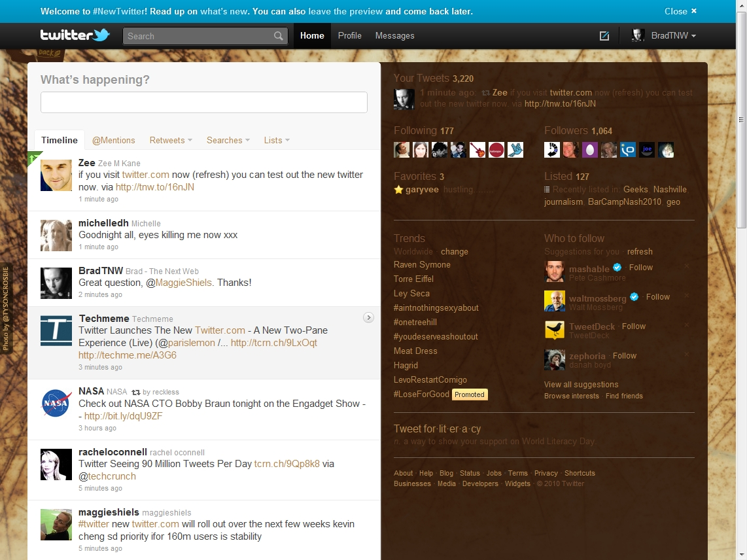
Task: Open the BradTNW account dropdown
Action: pyautogui.click(x=674, y=36)
